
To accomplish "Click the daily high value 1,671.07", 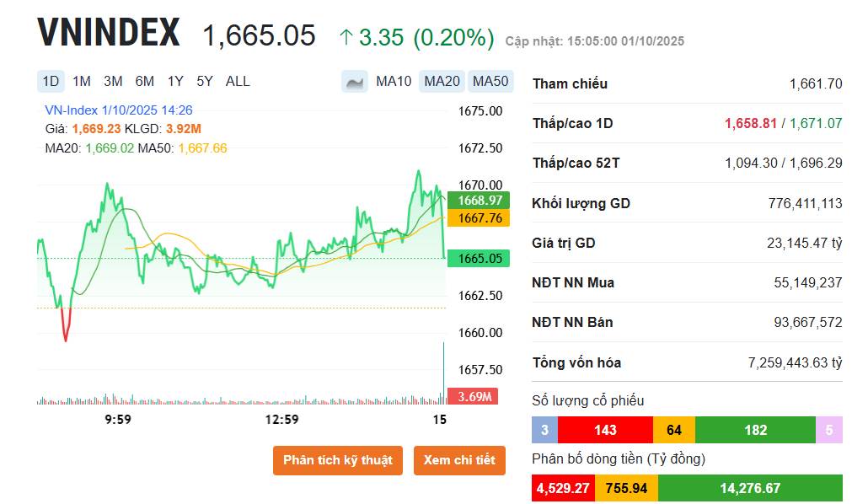I will tap(816, 124).
